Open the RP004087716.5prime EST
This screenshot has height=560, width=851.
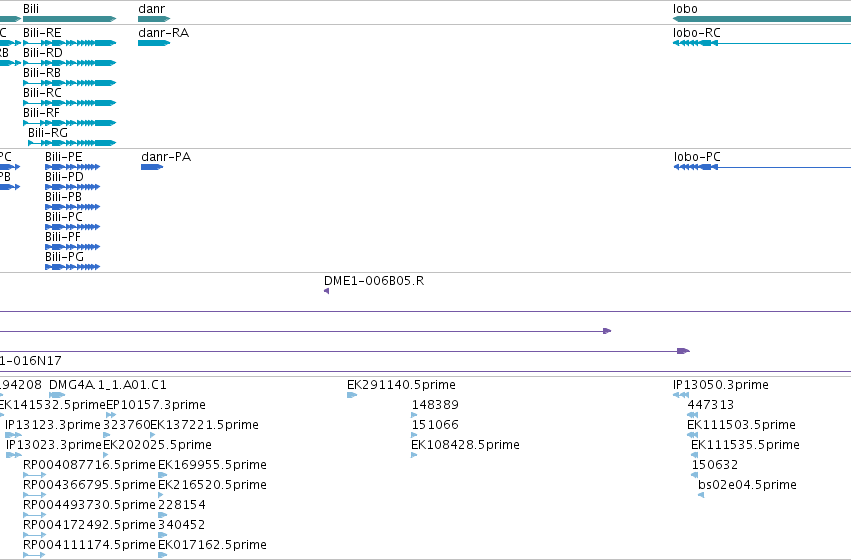coord(35,475)
